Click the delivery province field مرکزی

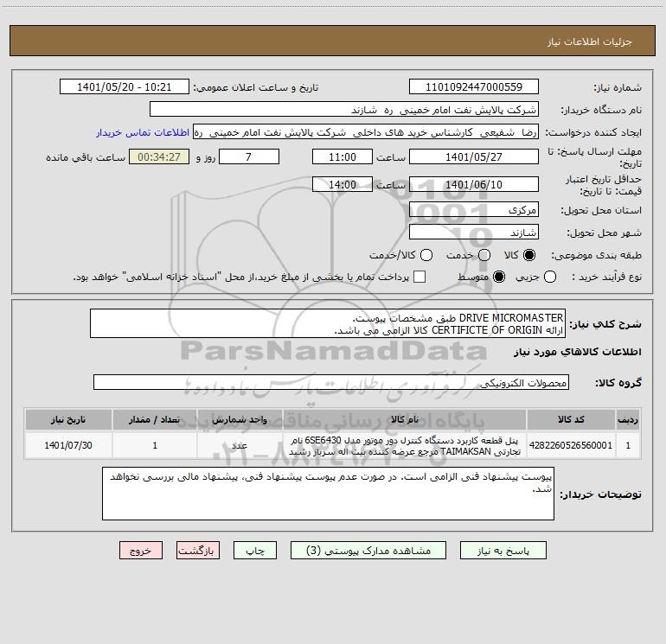474,209
